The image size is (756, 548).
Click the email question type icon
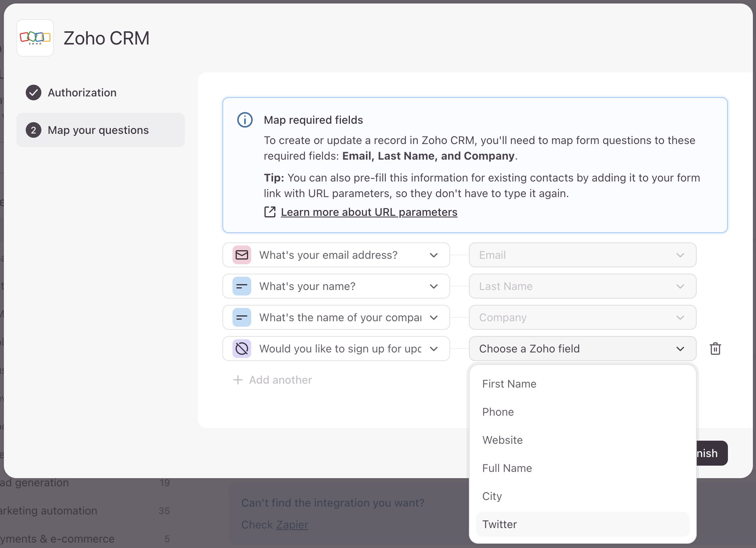click(242, 255)
